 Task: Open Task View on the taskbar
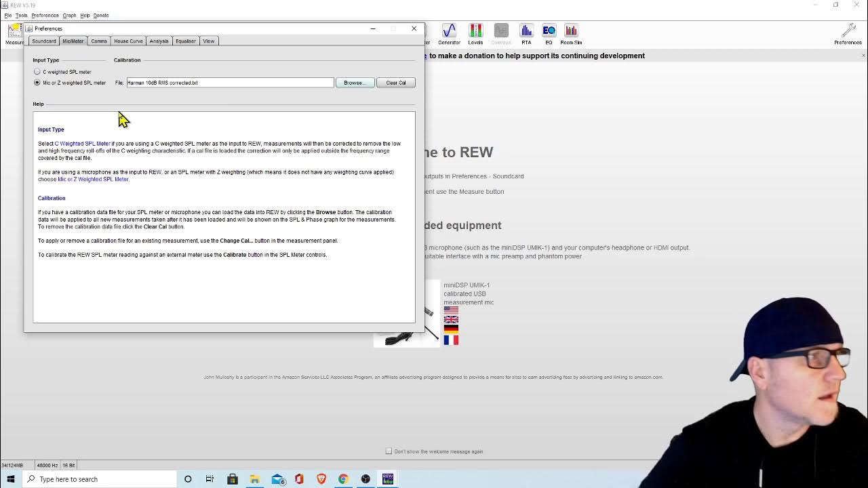click(x=210, y=479)
